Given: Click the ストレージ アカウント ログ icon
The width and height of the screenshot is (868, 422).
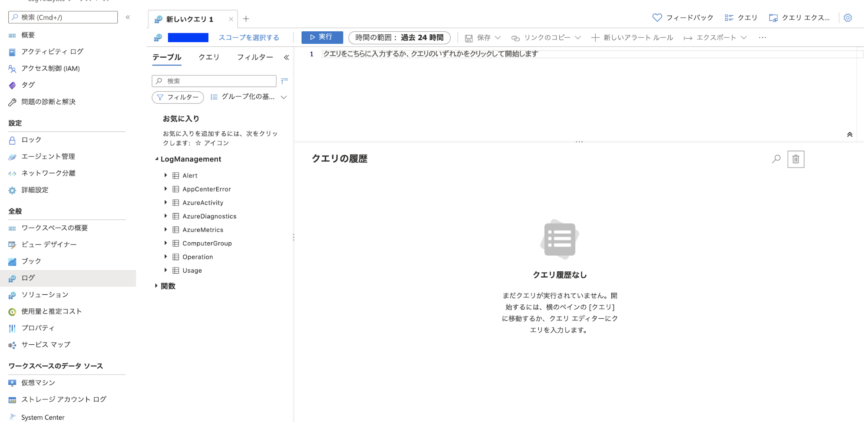Looking at the screenshot, I should point(12,400).
